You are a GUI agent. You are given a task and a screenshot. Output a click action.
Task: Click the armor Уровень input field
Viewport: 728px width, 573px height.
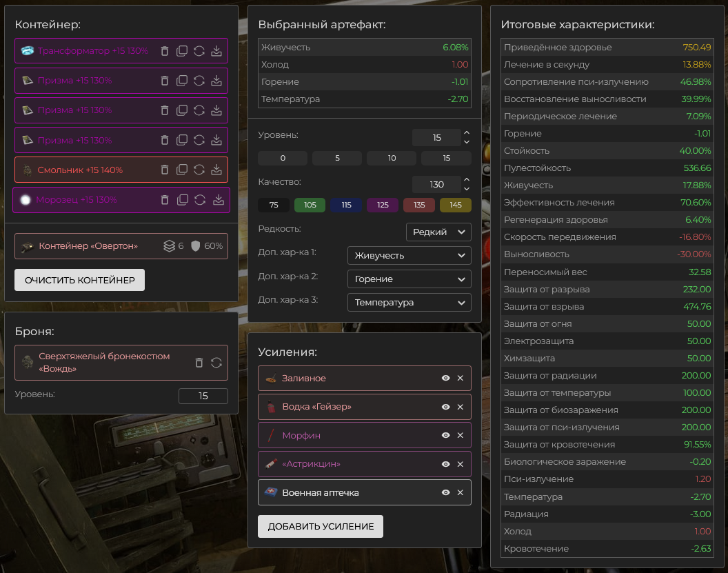point(203,396)
